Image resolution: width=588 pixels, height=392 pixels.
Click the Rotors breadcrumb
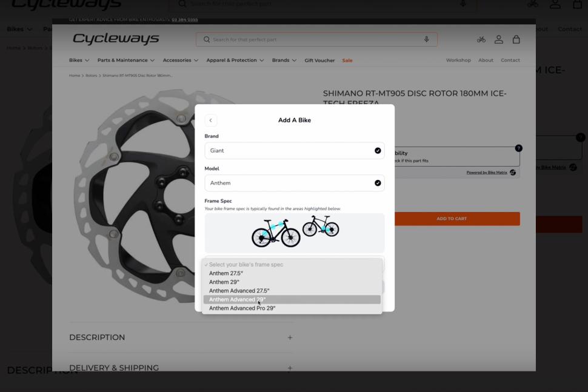[91, 75]
